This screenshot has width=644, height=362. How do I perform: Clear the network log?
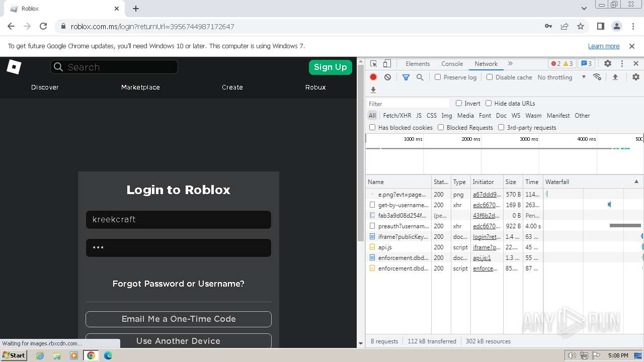click(387, 77)
